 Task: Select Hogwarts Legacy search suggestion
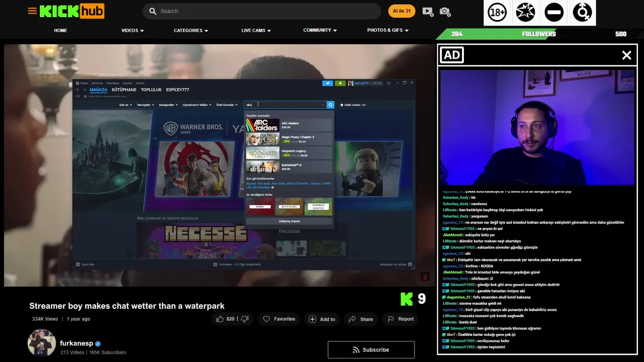pos(289,153)
